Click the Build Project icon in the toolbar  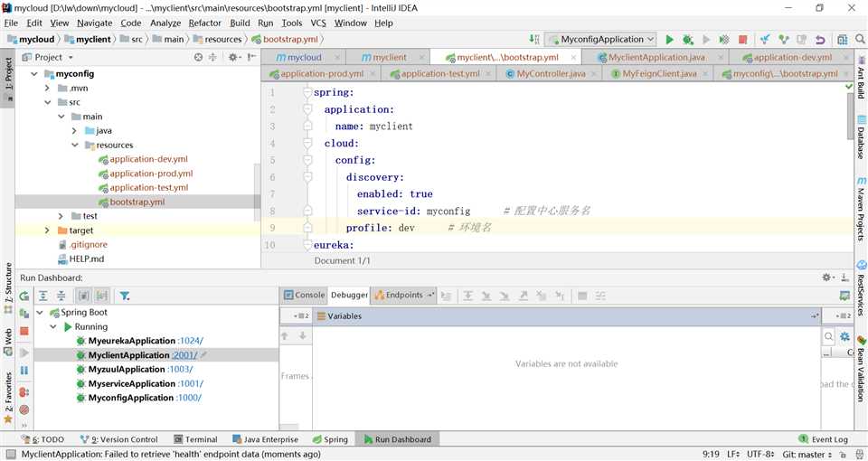(533, 39)
